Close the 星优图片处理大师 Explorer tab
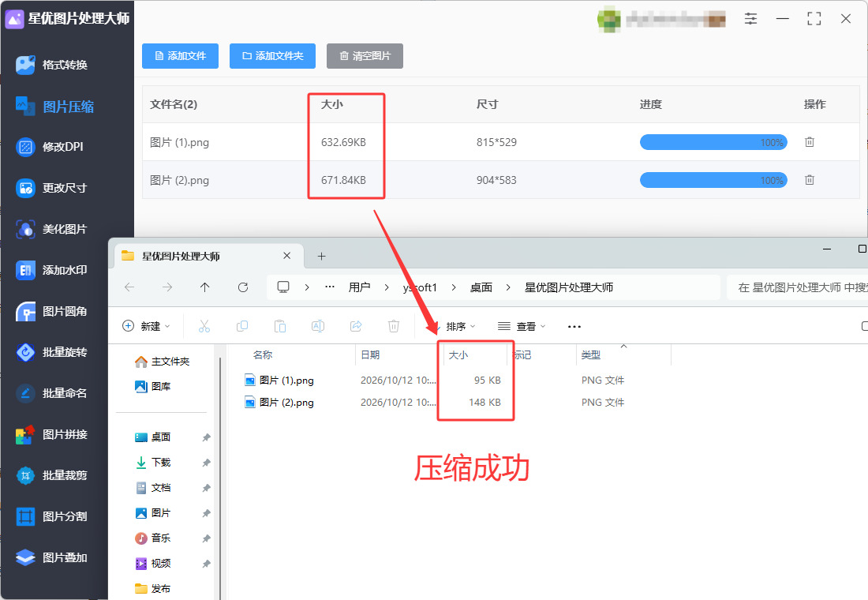868x600 pixels. (x=286, y=256)
